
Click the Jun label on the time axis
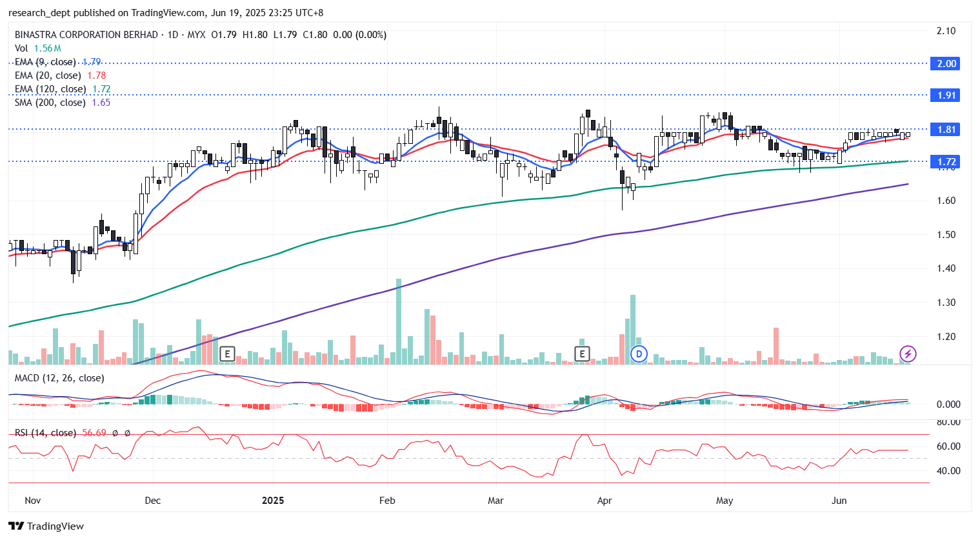839,501
